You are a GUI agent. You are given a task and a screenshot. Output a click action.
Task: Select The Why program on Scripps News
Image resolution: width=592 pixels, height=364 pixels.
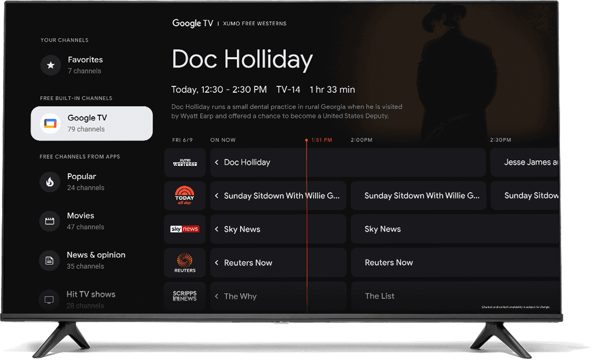pos(278,296)
